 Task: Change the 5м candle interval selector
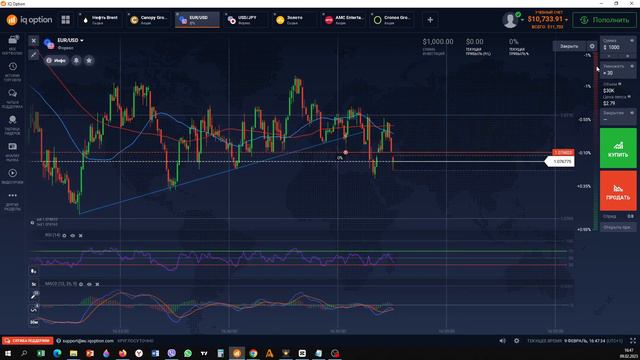tap(34, 284)
